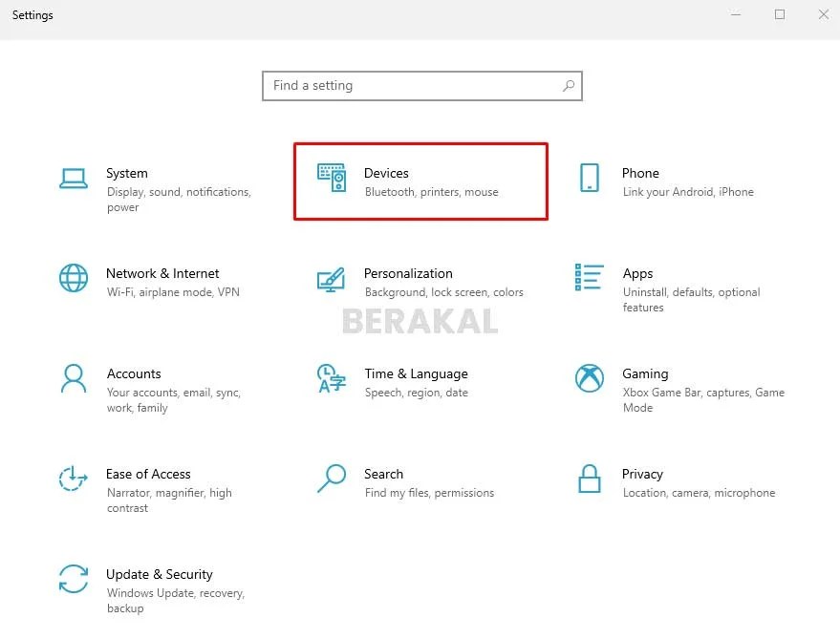Click the Personalization brush icon
This screenshot has width=840, height=639.
pos(331,280)
